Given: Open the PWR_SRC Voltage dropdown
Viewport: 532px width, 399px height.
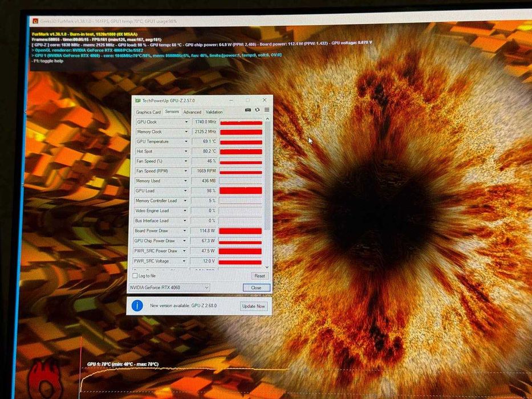Looking at the screenshot, I should pos(184,261).
